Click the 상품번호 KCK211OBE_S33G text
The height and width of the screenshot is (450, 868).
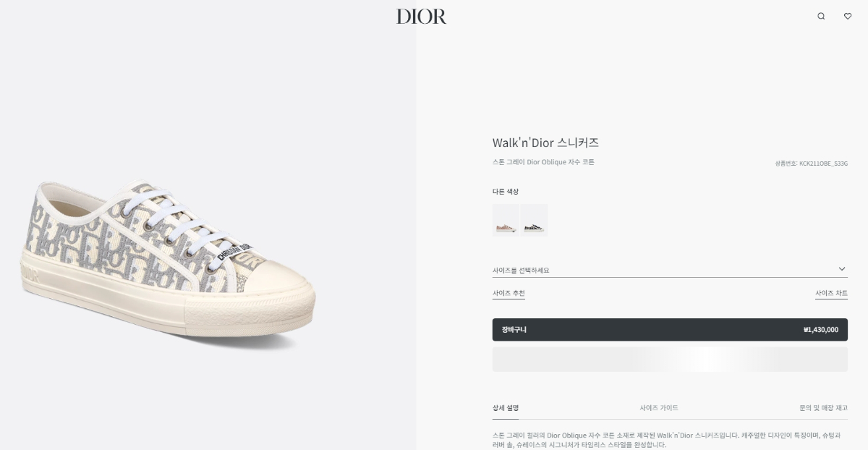[x=811, y=164]
